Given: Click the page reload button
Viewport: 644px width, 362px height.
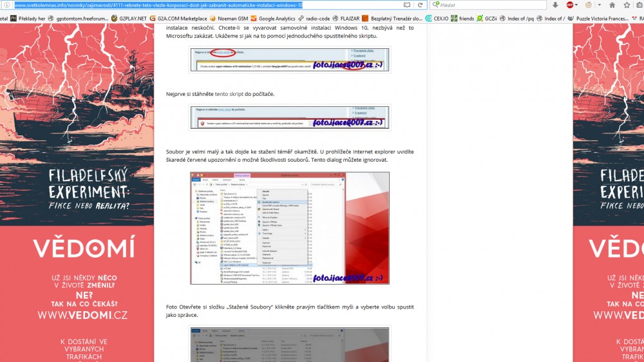Looking at the screenshot, I should click(x=421, y=5).
